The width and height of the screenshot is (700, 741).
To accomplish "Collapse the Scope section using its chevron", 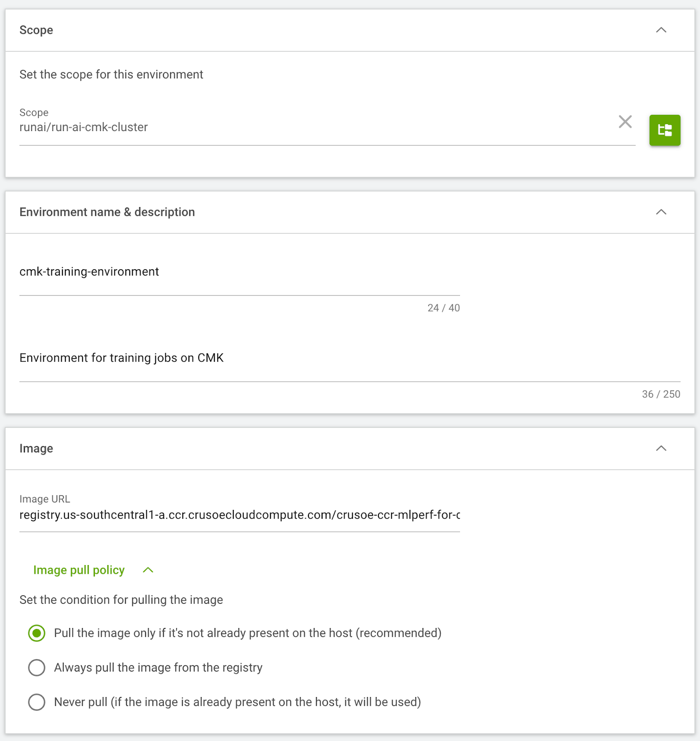I will click(661, 30).
